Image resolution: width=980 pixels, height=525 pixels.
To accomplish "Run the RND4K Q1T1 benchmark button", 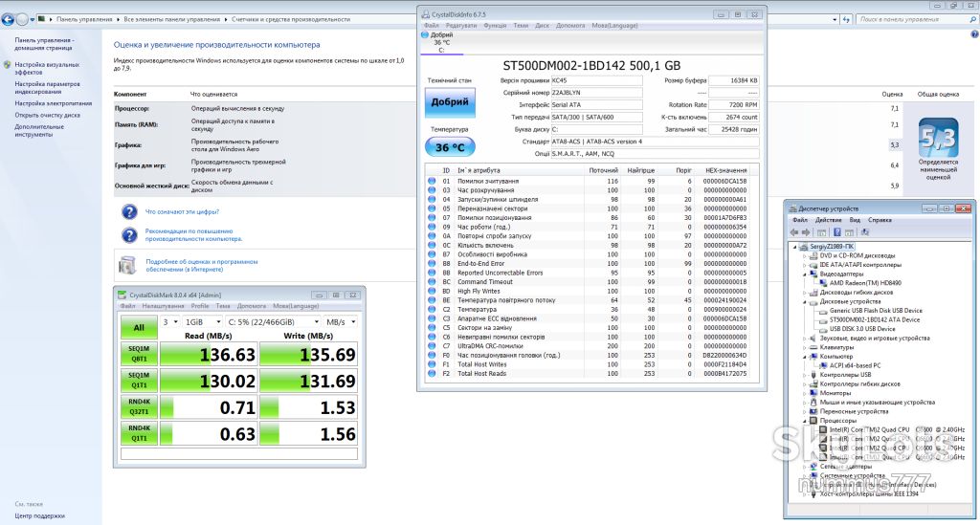I will [139, 433].
